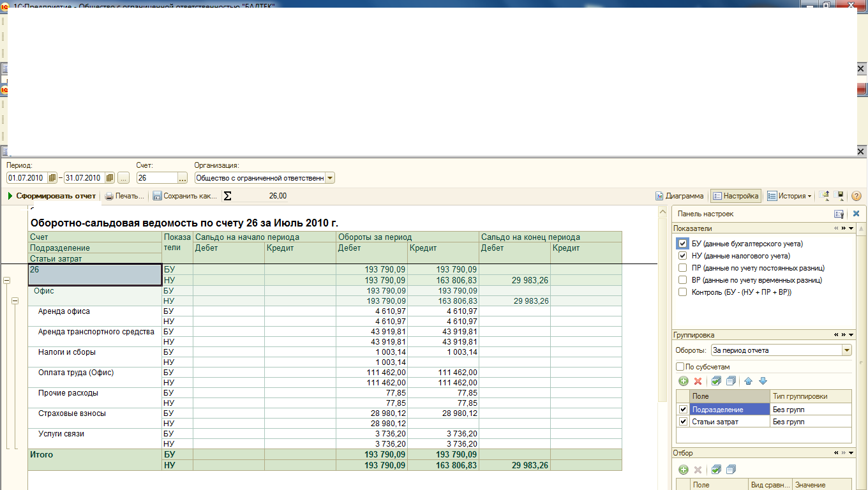Enable ПР (данные по учету постоянных разниц)
The width and height of the screenshot is (868, 490).
tap(683, 268)
